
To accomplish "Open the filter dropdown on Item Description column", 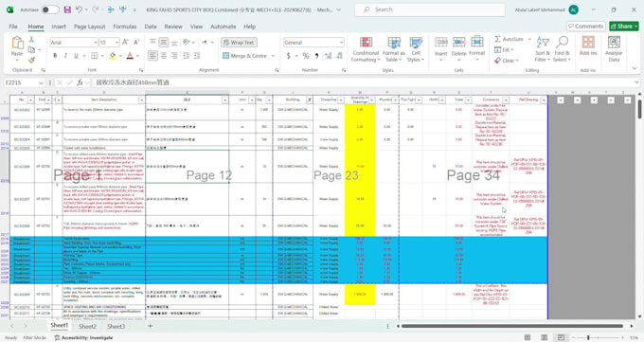I will click(x=141, y=99).
